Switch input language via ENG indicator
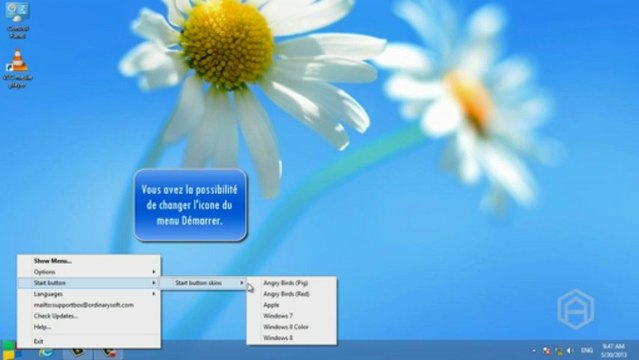Screen dimensions: 639x360 (587, 350)
